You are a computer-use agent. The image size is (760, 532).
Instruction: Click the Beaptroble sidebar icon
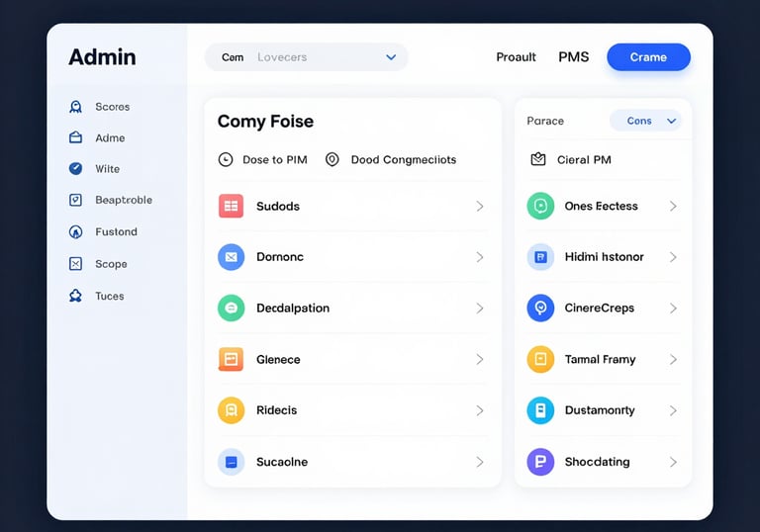(75, 200)
